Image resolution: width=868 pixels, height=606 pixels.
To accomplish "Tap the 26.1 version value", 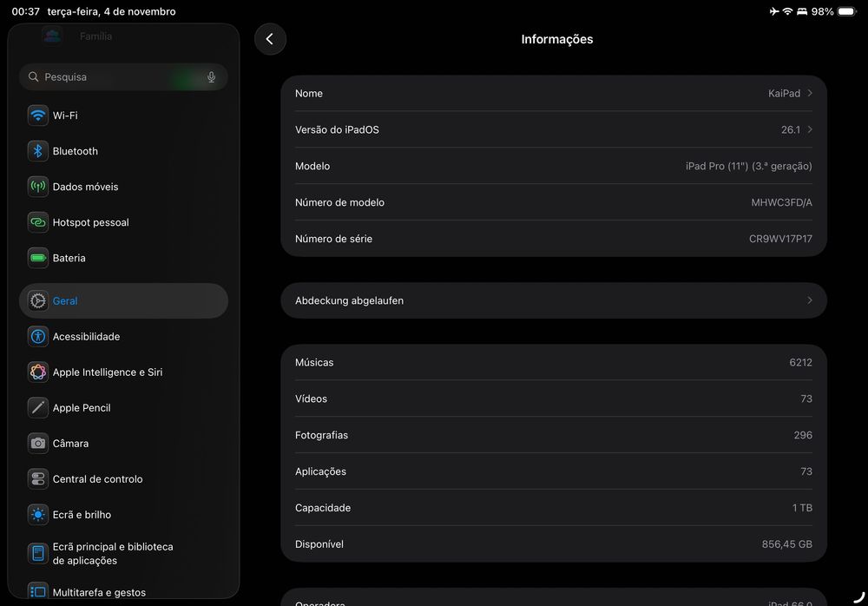I will [791, 129].
